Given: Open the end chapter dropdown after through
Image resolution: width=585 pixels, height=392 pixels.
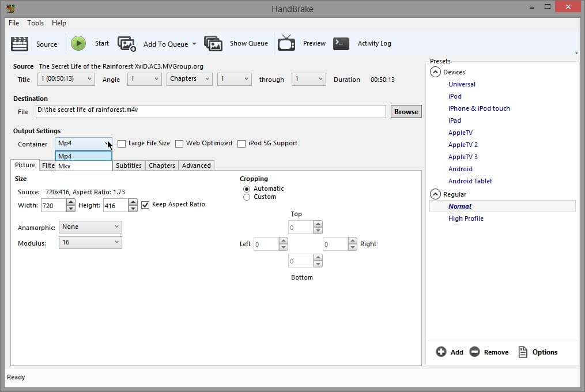Looking at the screenshot, I should click(x=308, y=79).
